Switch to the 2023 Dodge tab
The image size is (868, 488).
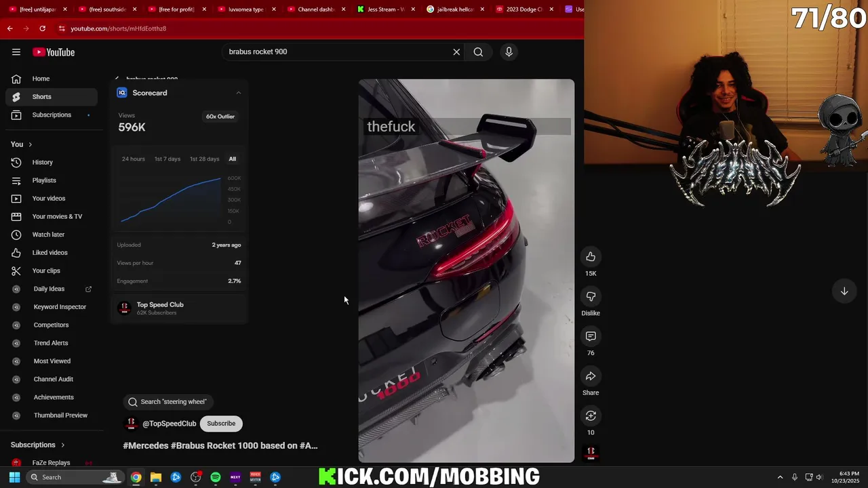[525, 9]
